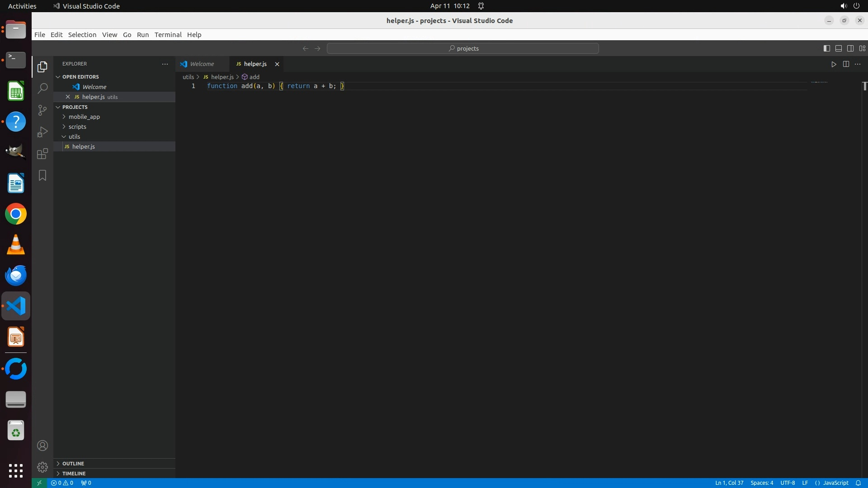Viewport: 868px width, 488px height.
Task: Split the editor to the right
Action: point(846,64)
